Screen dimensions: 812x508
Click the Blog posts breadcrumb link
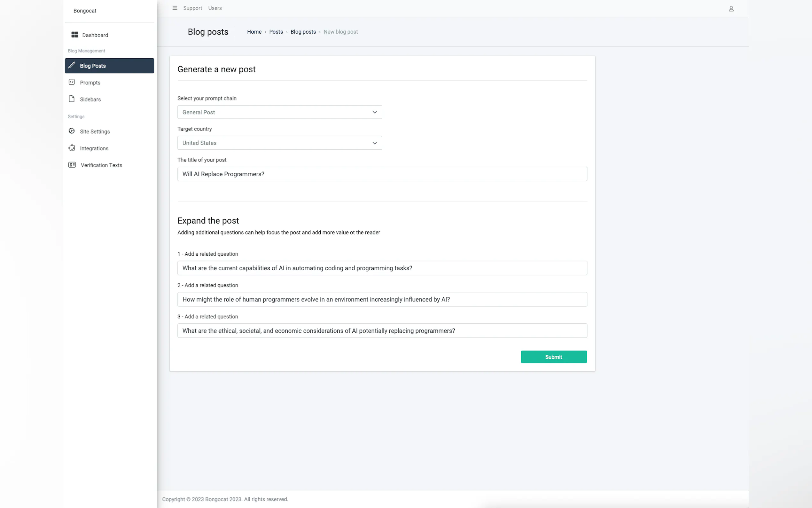click(303, 32)
